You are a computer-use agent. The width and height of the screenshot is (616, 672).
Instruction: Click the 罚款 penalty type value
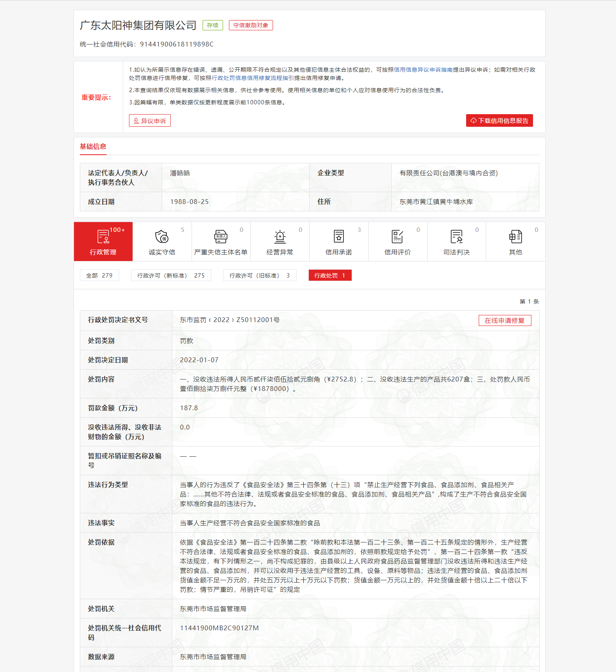coord(186,341)
